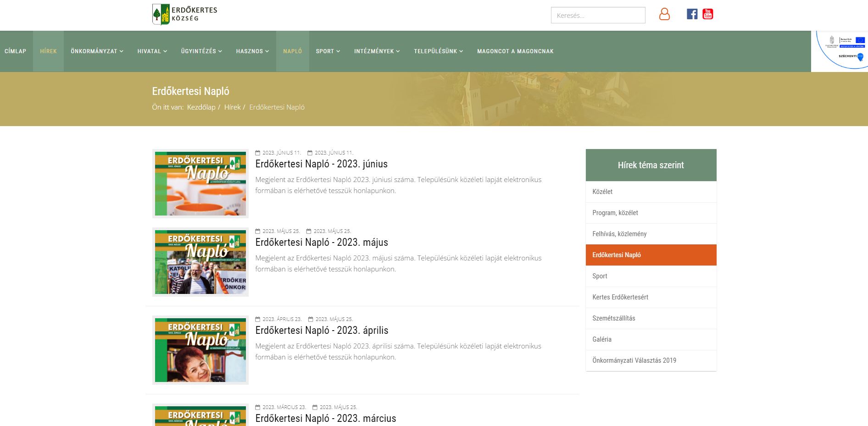Viewport: 868px width, 426px height.
Task: Open the 2023. május Napló thumbnail
Action: [200, 262]
